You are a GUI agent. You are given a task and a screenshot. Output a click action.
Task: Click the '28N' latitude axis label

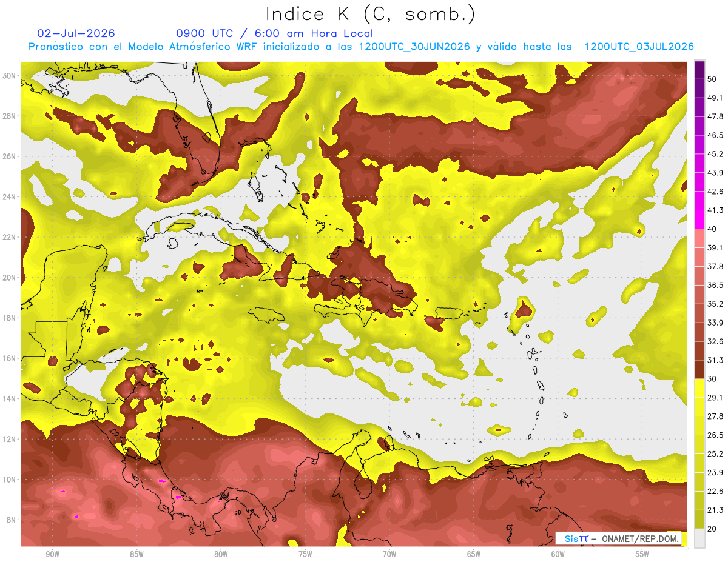click(x=10, y=116)
